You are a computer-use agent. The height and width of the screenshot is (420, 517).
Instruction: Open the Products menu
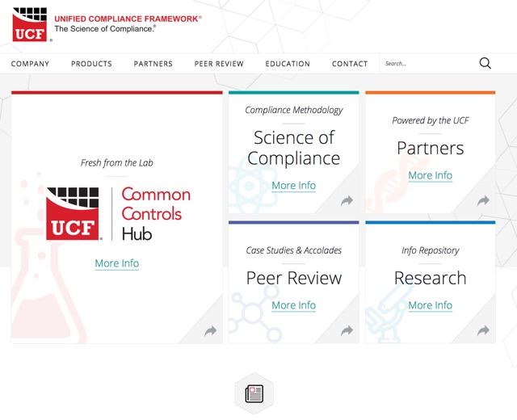(x=91, y=64)
